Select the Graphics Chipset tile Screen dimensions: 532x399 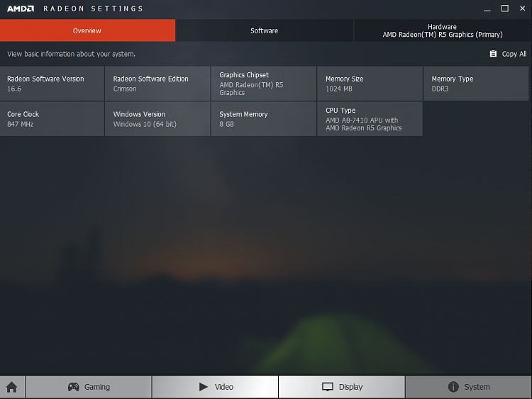264,84
